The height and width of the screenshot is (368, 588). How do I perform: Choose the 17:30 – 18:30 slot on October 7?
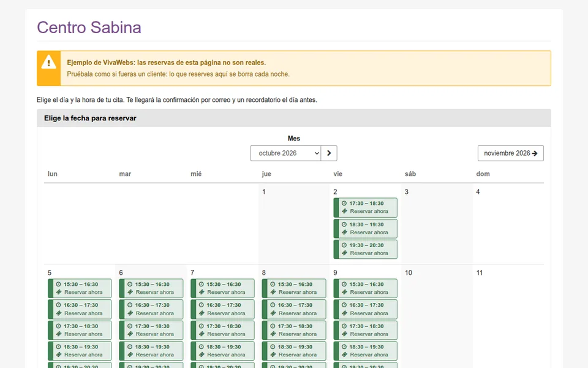click(222, 330)
